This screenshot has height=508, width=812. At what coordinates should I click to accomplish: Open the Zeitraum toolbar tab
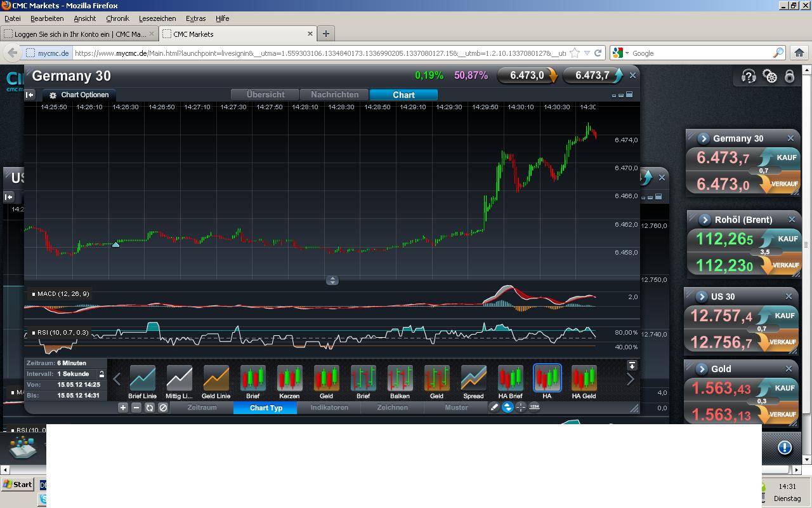tap(202, 408)
